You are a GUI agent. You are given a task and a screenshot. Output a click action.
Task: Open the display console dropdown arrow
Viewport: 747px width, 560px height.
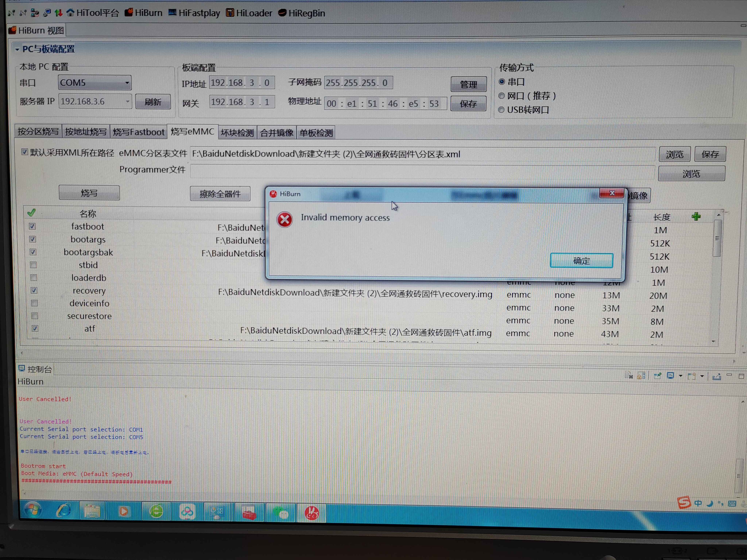click(680, 376)
